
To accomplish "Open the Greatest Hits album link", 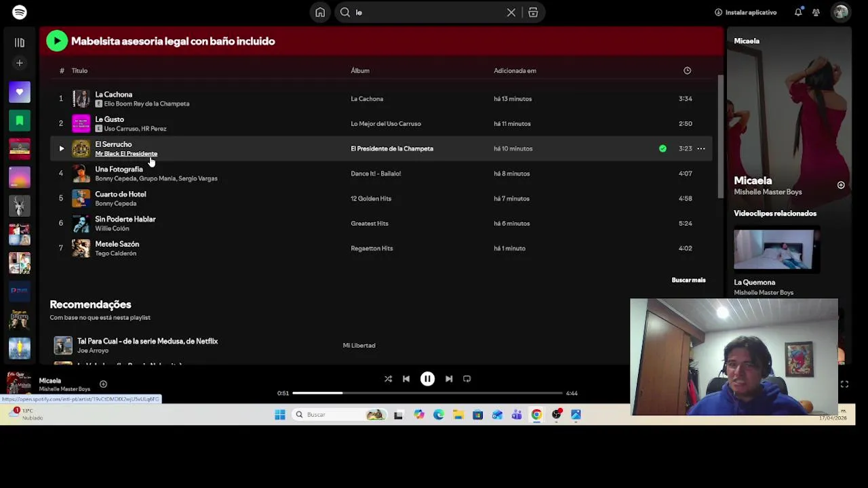I will click(370, 223).
